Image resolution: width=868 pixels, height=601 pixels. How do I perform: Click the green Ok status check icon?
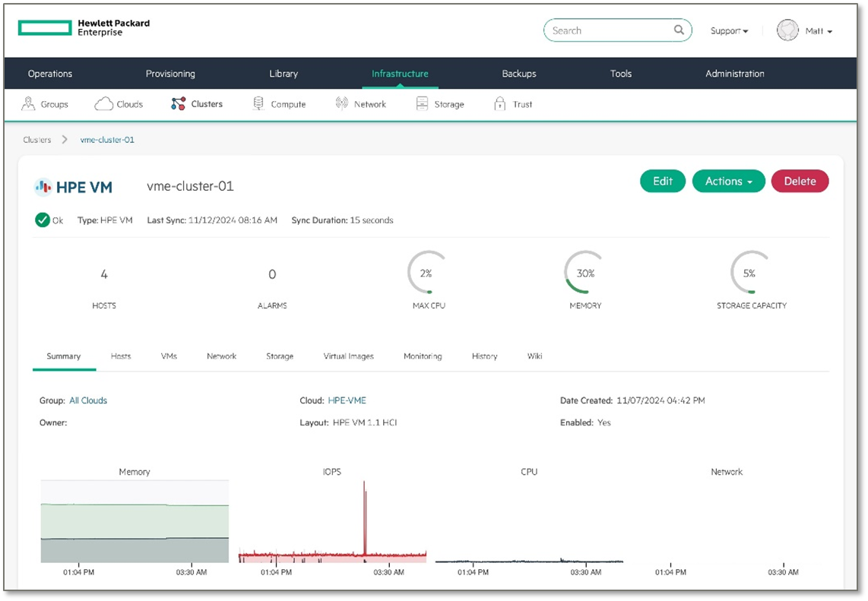click(43, 220)
